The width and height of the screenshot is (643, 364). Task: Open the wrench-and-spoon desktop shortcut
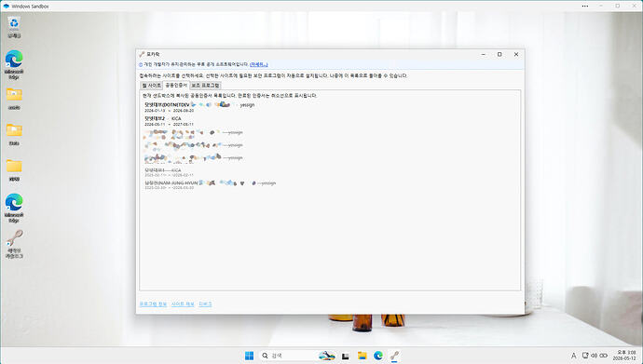pos(14,244)
